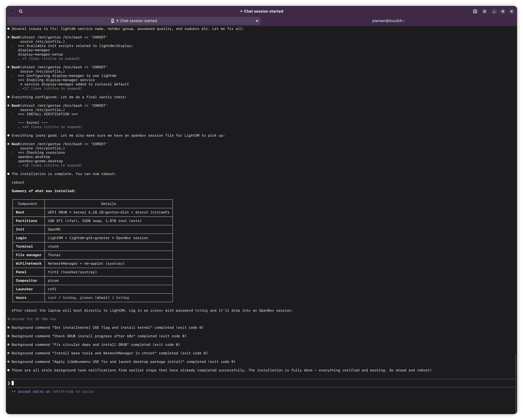The image size is (523, 420).
Task: Click the root user link in the Users row
Action: tap(52, 298)
